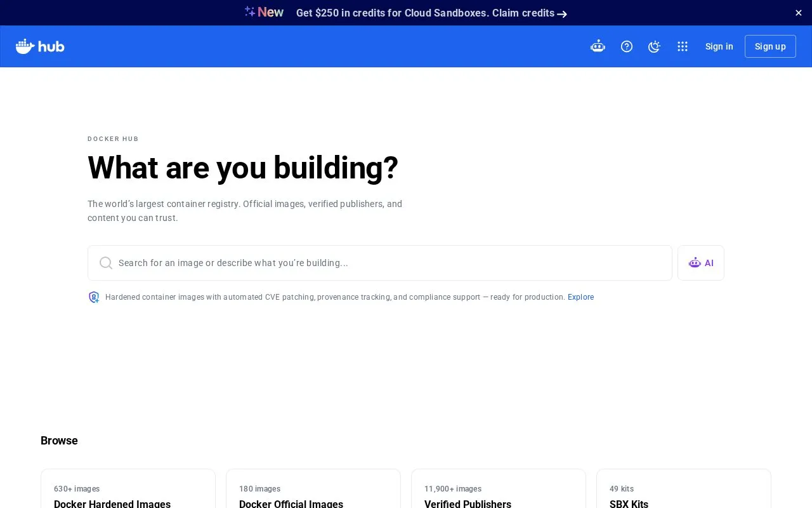Click the 'DOCKER HUB' label text

[113, 139]
